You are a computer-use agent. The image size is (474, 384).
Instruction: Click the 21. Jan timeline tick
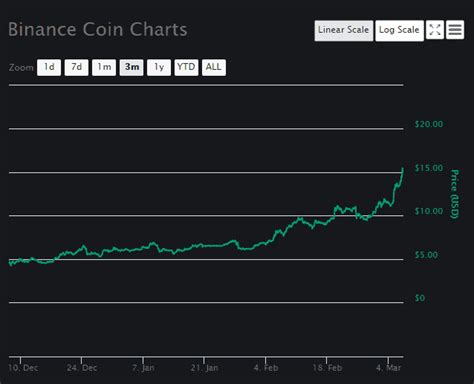pyautogui.click(x=204, y=368)
